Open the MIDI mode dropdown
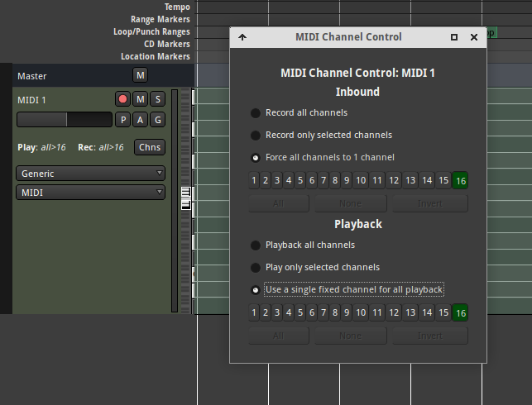This screenshot has height=405, width=532. (x=90, y=193)
